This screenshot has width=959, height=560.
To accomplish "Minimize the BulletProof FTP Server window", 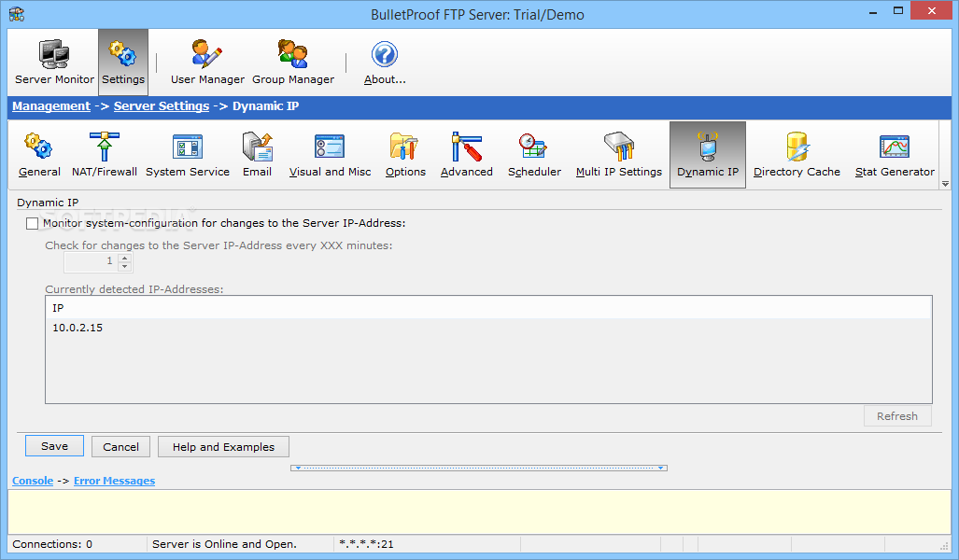I will pos(873,11).
